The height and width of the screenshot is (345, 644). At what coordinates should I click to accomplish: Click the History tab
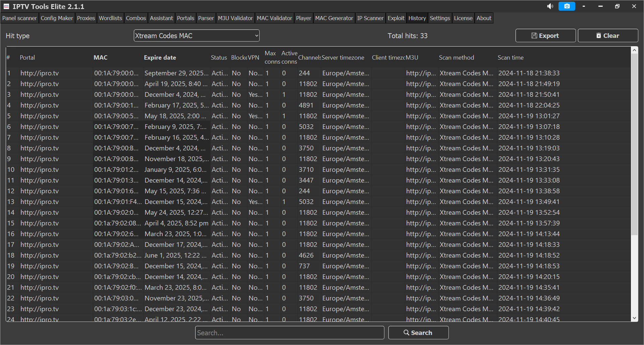click(x=417, y=18)
